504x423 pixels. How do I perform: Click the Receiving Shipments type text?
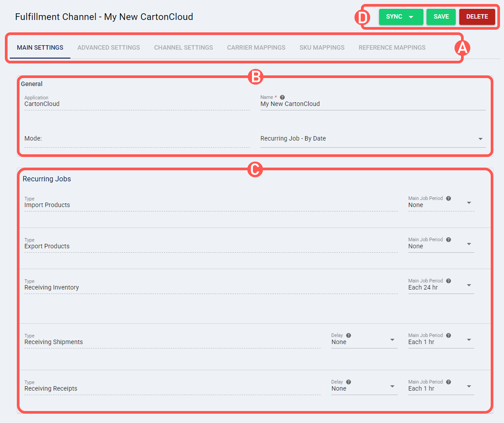[x=54, y=342]
